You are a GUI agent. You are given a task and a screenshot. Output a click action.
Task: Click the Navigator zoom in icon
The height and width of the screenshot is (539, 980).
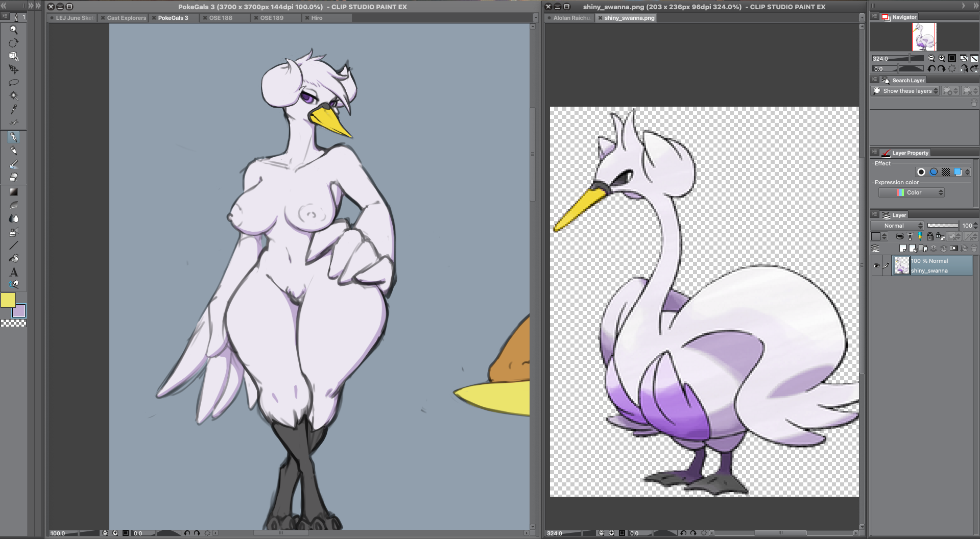941,58
